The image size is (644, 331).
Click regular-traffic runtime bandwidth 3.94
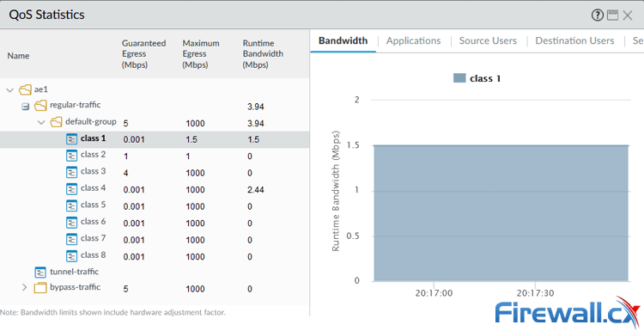tap(256, 107)
